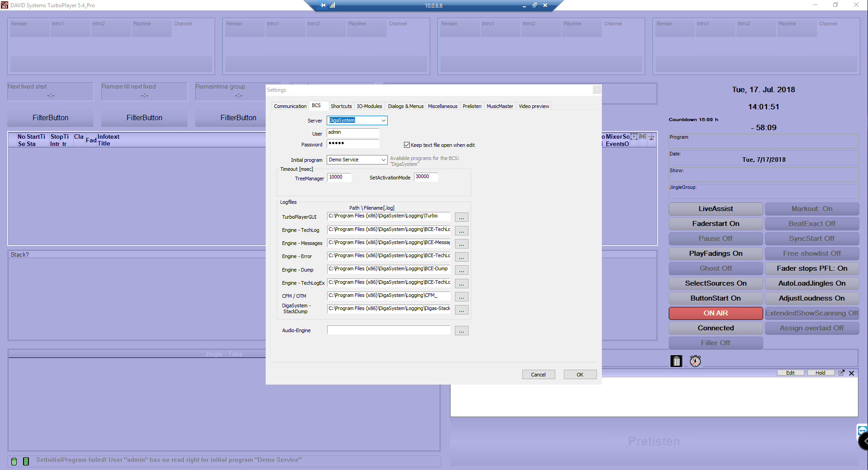This screenshot has height=470, width=868.
Task: Click the TreeManager timeout field
Action: (339, 177)
